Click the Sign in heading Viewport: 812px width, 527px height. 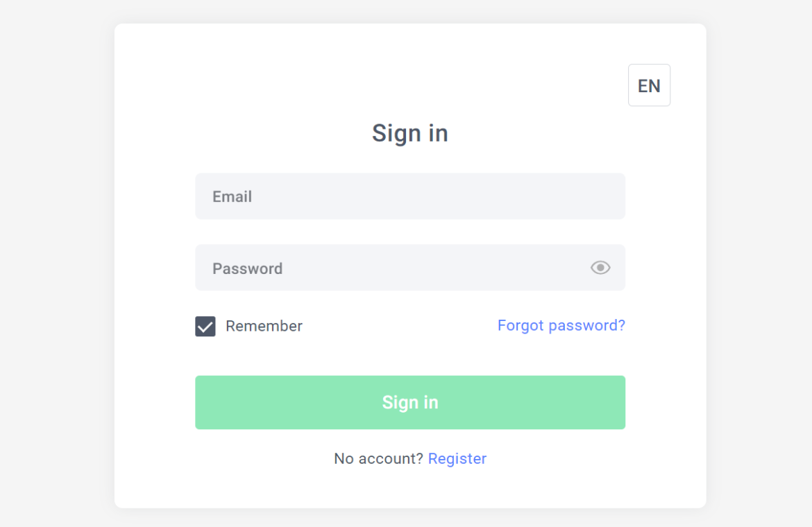click(x=409, y=133)
